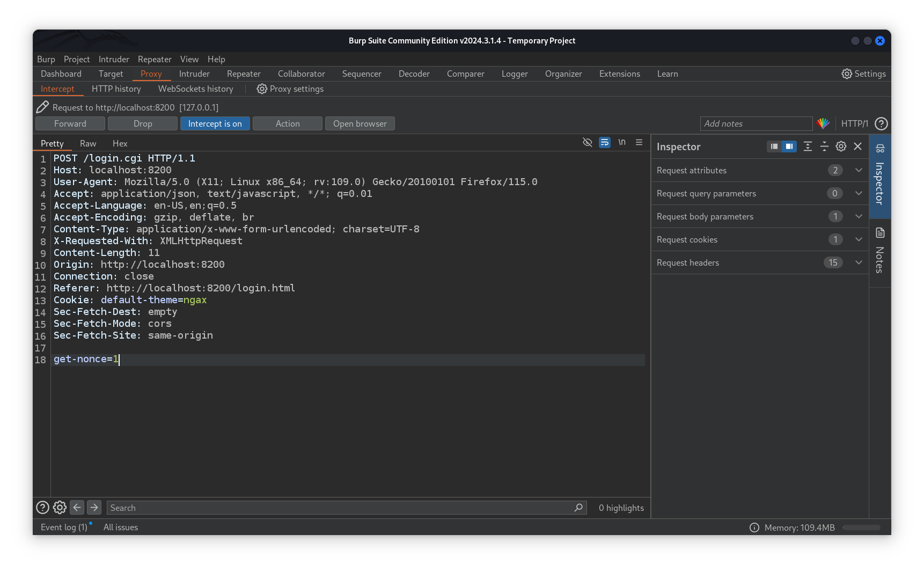The height and width of the screenshot is (571, 924).
Task: Open Inspector settings gear icon
Action: 841,147
